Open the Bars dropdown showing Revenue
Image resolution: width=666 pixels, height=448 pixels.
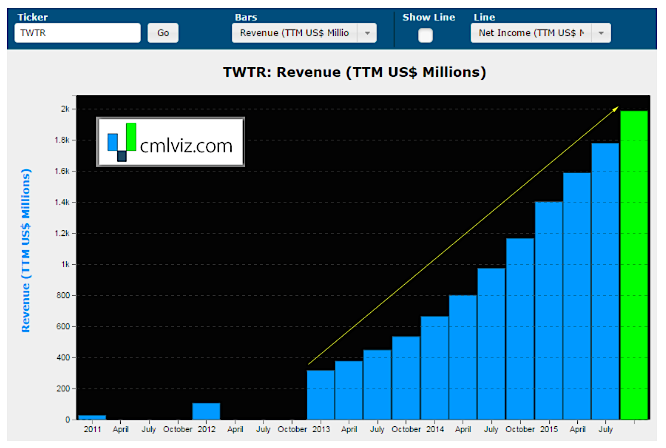tap(304, 33)
